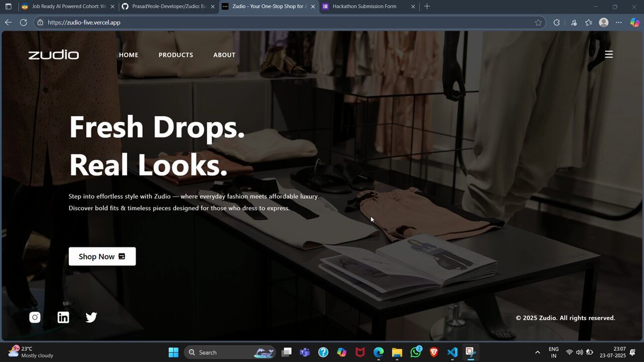Open ABOUT in site navigation
This screenshot has width=644, height=362.
point(224,55)
